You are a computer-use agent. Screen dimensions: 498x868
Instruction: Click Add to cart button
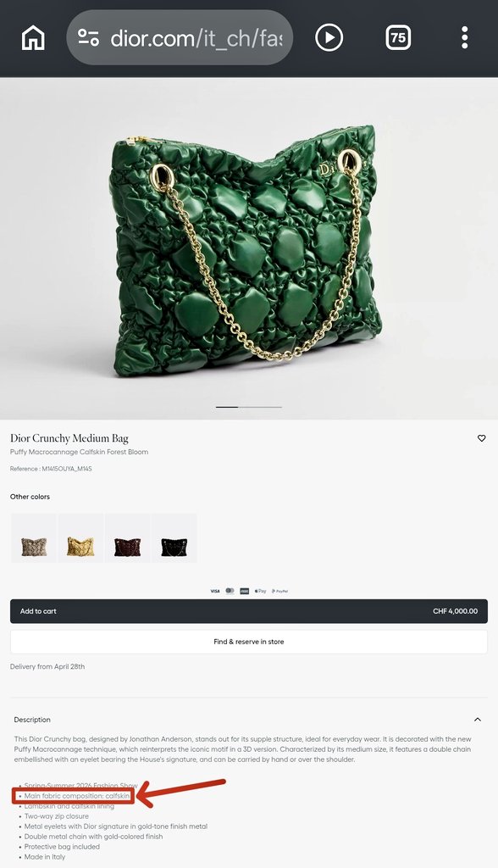tap(248, 611)
